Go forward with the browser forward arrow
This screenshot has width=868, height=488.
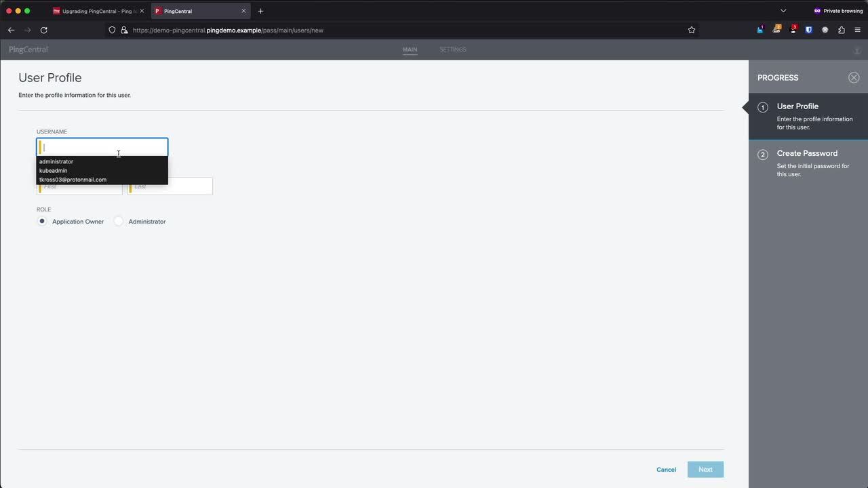click(x=27, y=30)
